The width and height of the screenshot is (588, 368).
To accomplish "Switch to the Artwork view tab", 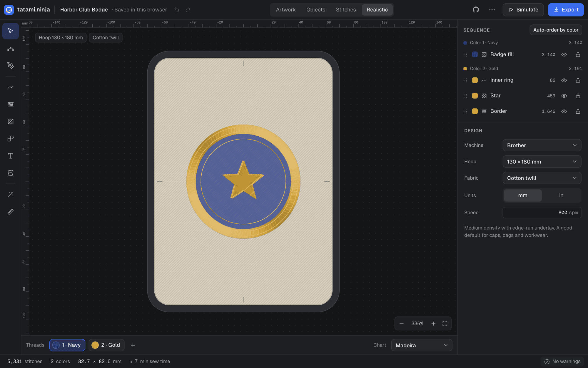I will [x=286, y=10].
